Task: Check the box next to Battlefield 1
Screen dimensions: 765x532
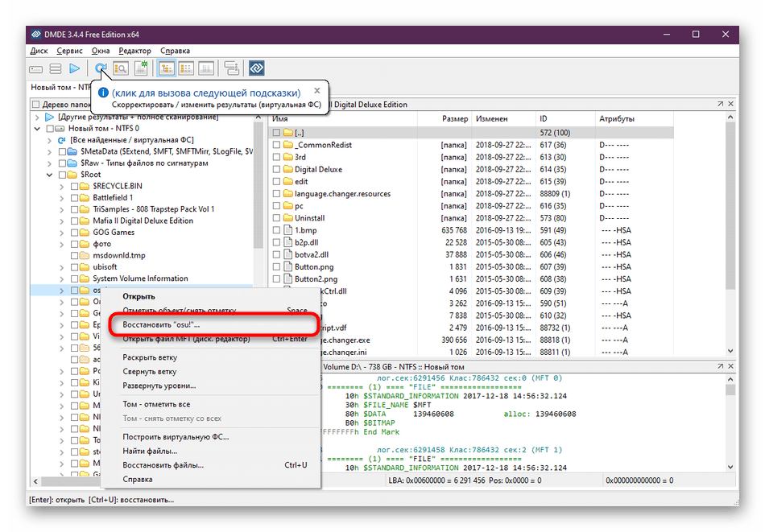Action: (x=75, y=197)
